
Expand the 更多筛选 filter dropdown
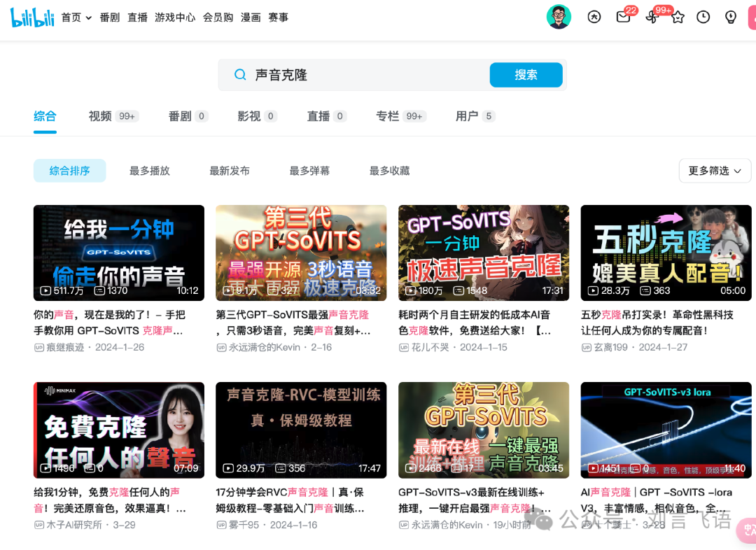click(x=715, y=171)
